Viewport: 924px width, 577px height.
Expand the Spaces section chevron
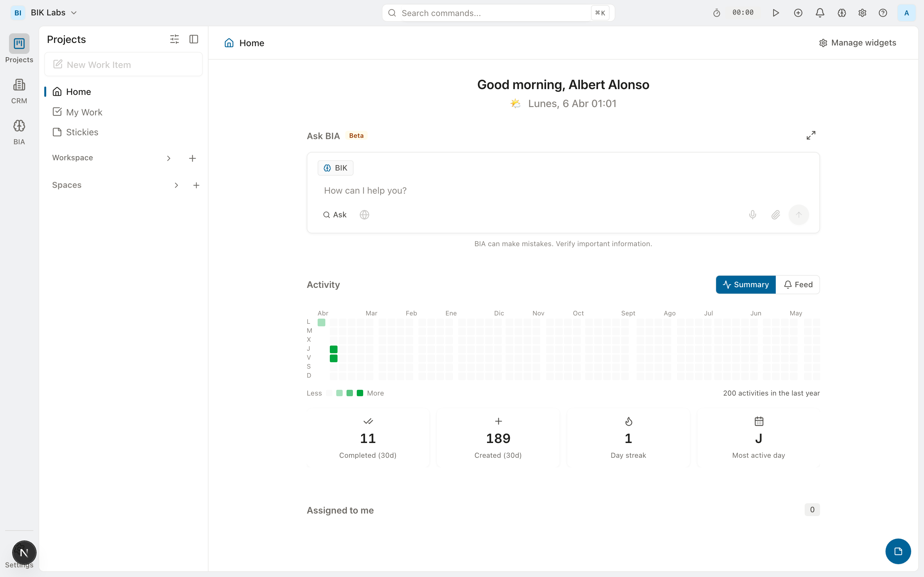[176, 186]
